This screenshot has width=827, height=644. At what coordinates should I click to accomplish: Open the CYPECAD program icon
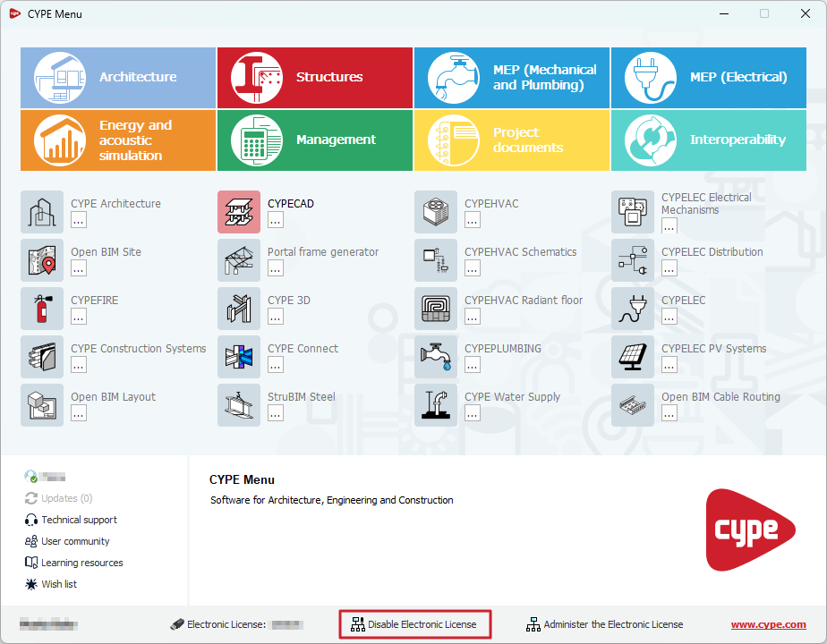pyautogui.click(x=239, y=212)
